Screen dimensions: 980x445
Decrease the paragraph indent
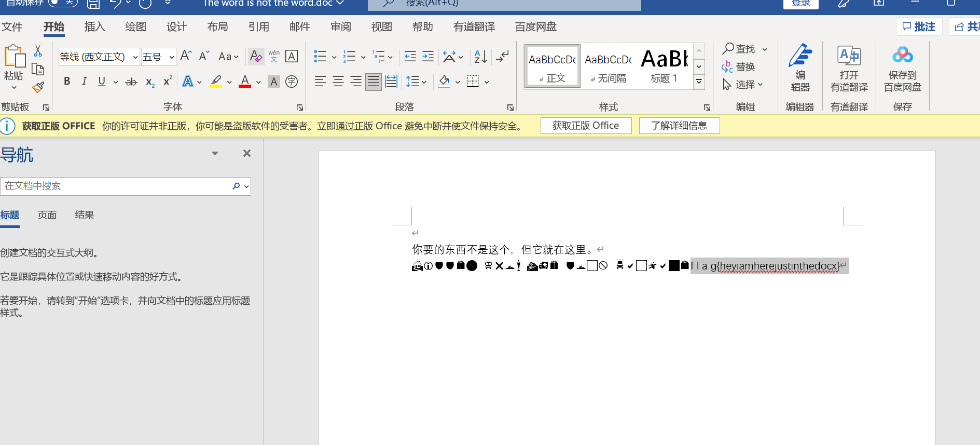pyautogui.click(x=410, y=56)
